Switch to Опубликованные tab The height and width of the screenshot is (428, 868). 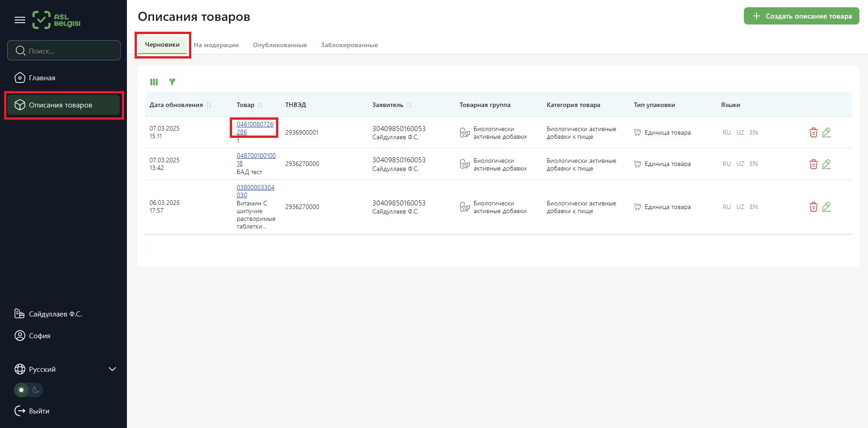[x=280, y=45]
